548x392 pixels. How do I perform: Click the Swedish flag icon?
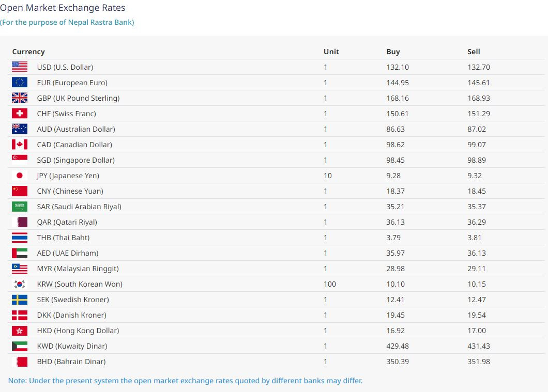point(20,299)
